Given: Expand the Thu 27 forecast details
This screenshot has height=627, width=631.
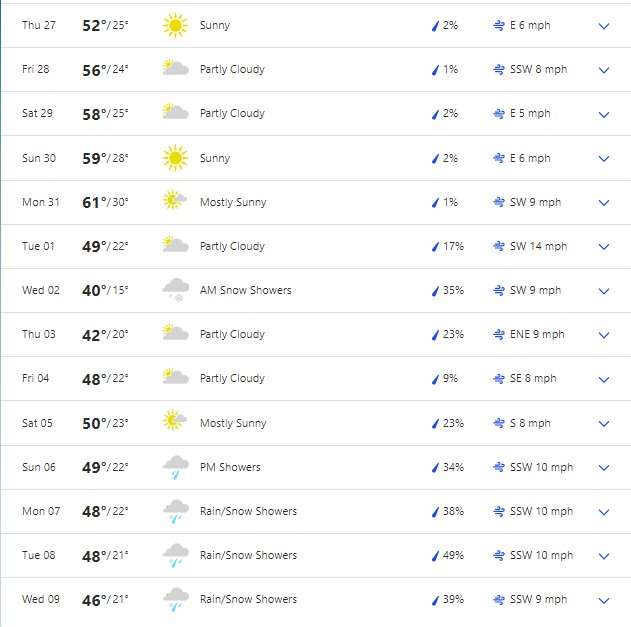Looking at the screenshot, I should 604,27.
